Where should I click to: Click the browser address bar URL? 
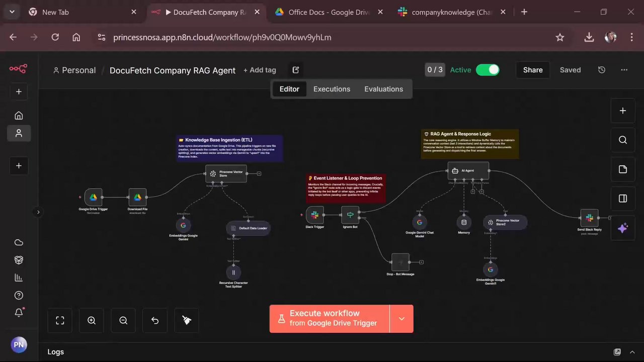[x=222, y=37]
